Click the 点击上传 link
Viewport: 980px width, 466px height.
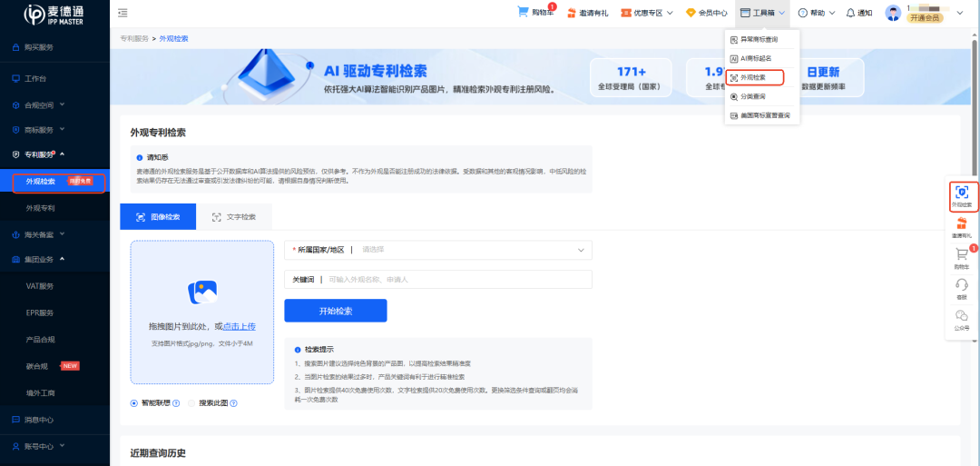pos(240,326)
